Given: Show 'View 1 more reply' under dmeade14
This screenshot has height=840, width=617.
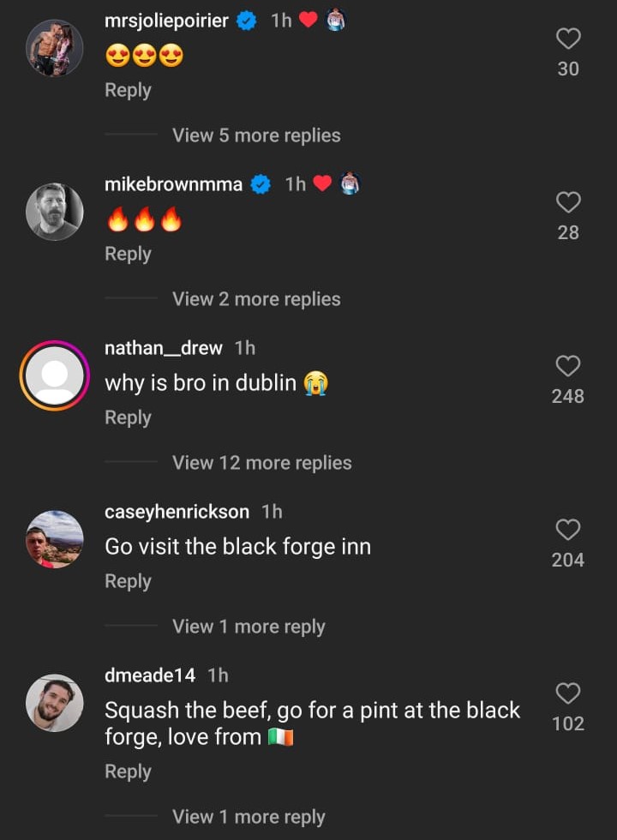Looking at the screenshot, I should tap(249, 817).
